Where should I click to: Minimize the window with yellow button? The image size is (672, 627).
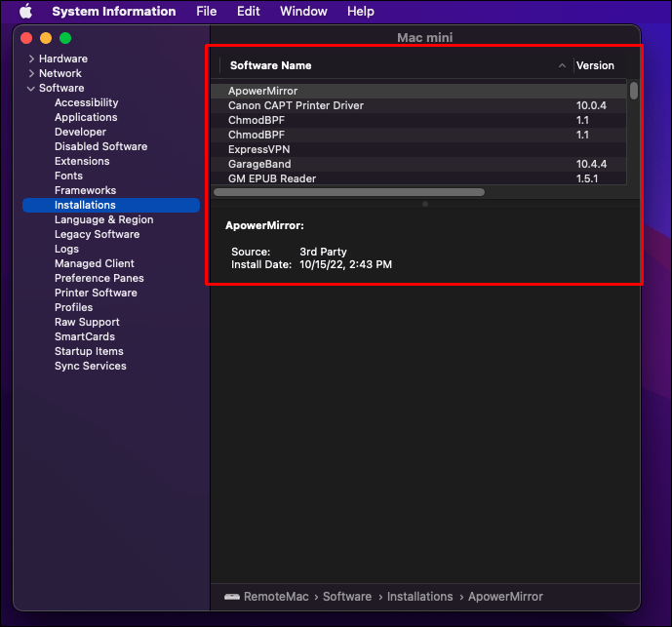click(x=46, y=38)
